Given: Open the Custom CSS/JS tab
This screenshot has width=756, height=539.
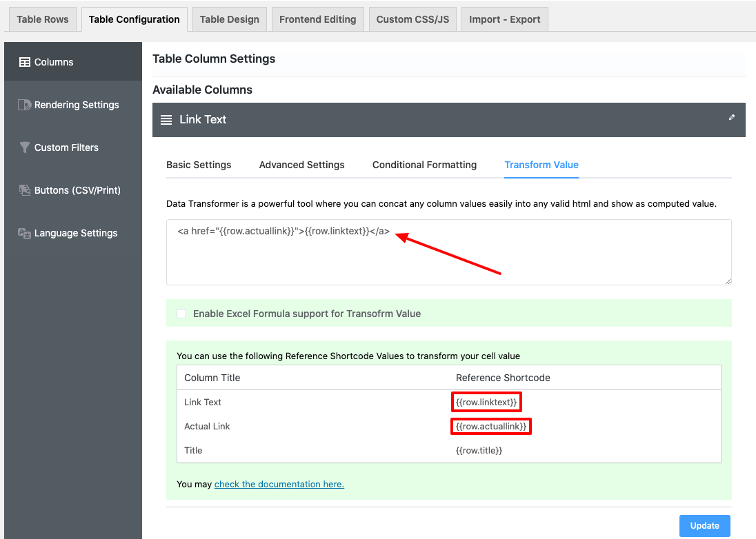Looking at the screenshot, I should tap(412, 19).
